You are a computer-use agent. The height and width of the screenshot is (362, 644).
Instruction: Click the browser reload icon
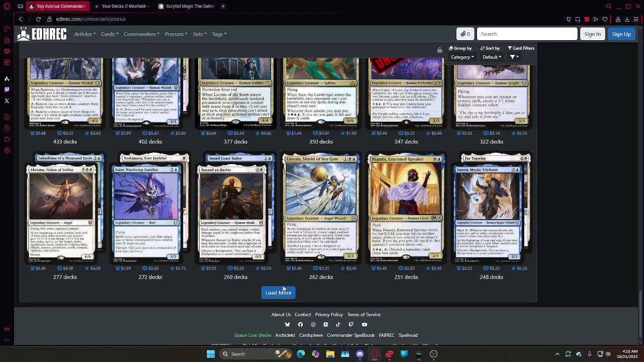click(x=38, y=19)
